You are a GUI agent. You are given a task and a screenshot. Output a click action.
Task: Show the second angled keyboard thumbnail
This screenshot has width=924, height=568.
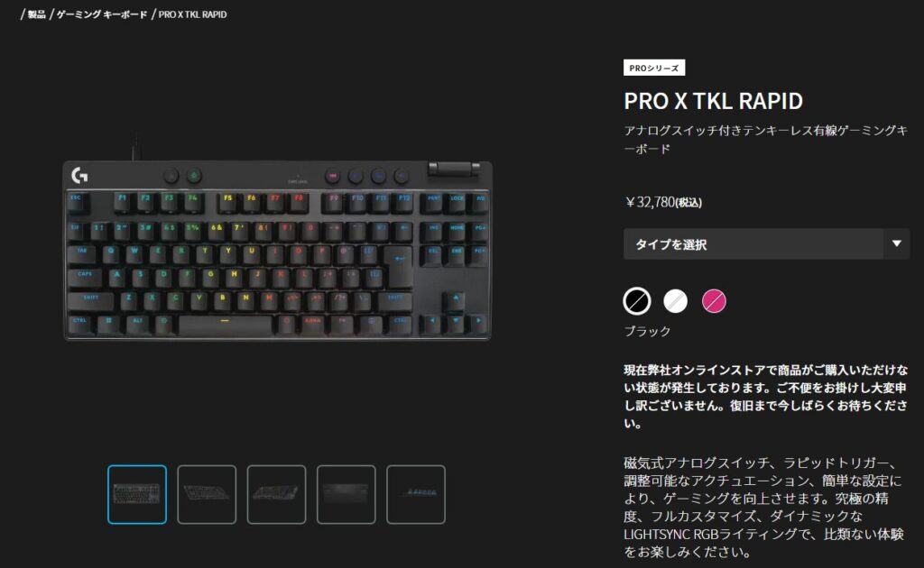207,494
